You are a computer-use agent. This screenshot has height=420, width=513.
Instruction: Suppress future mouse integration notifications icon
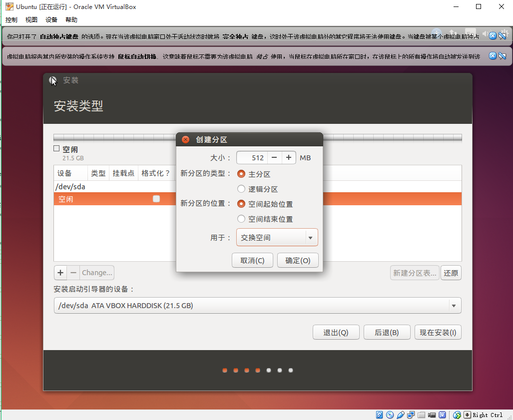tap(502, 56)
